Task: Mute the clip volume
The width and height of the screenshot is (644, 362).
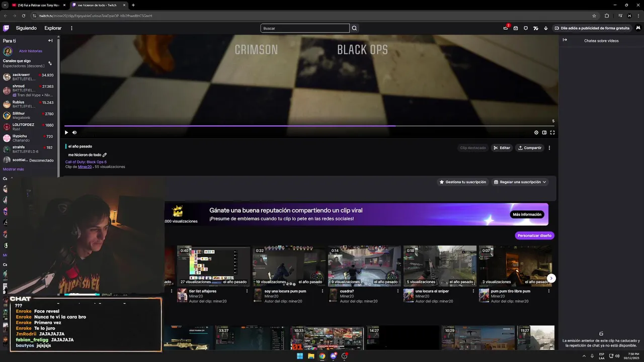Action: click(74, 133)
